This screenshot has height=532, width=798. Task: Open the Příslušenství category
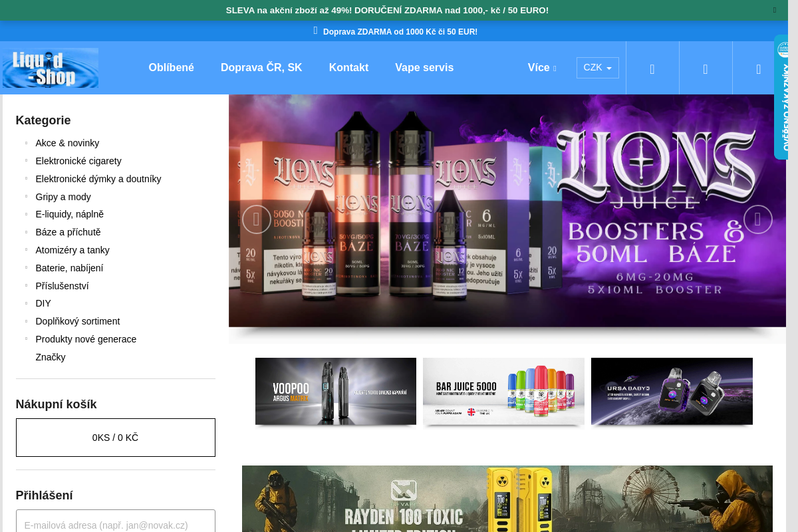[62, 286]
